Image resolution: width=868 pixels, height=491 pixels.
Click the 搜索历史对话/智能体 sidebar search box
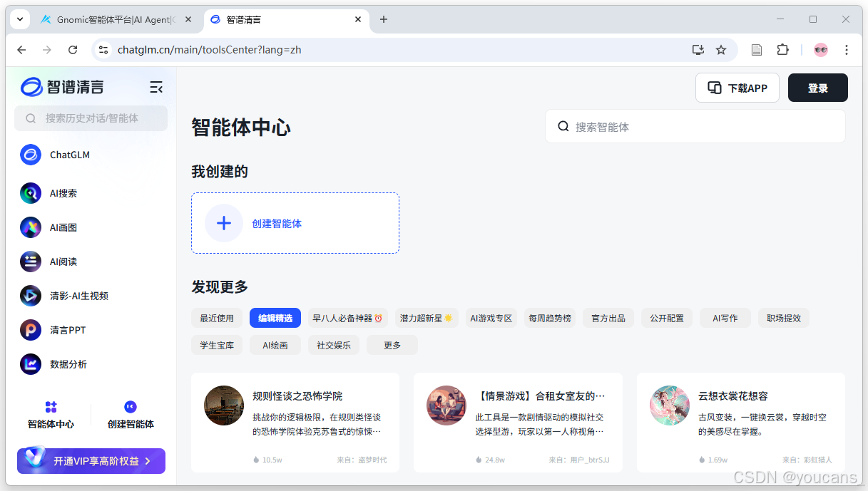[91, 118]
